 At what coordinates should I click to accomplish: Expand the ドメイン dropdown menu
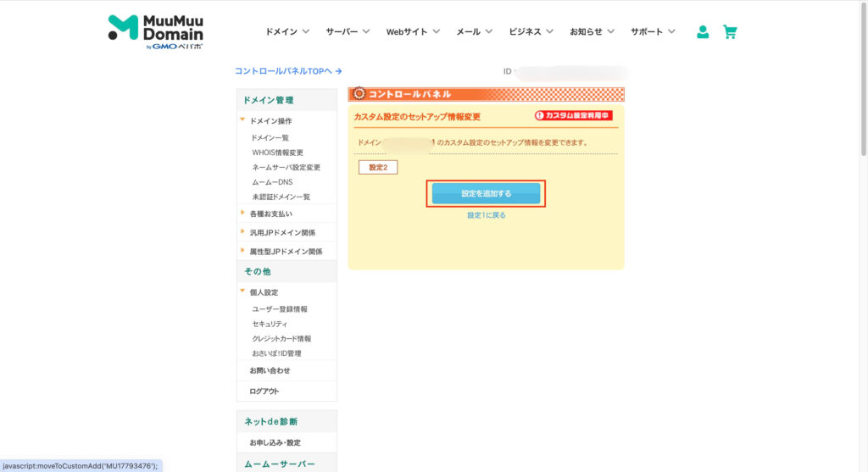pyautogui.click(x=287, y=32)
